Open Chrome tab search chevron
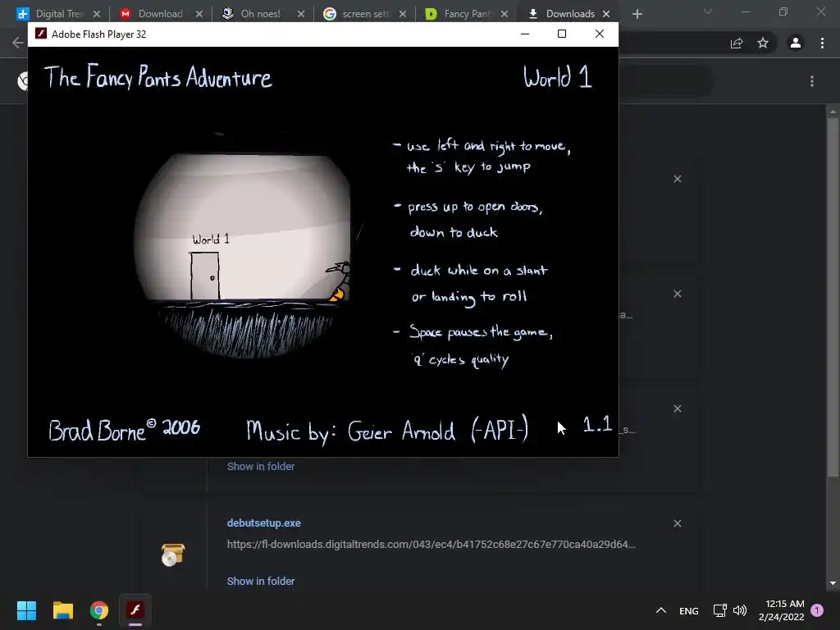840x630 pixels. click(708, 11)
